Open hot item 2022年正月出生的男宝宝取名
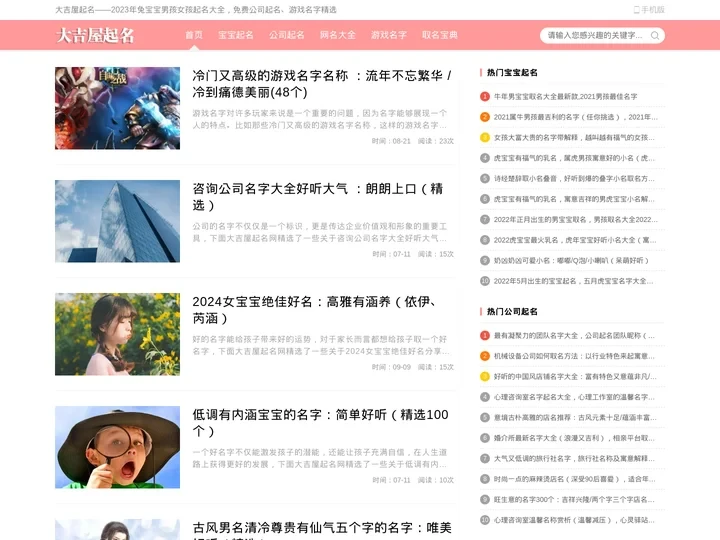The image size is (720, 540). pos(576,219)
